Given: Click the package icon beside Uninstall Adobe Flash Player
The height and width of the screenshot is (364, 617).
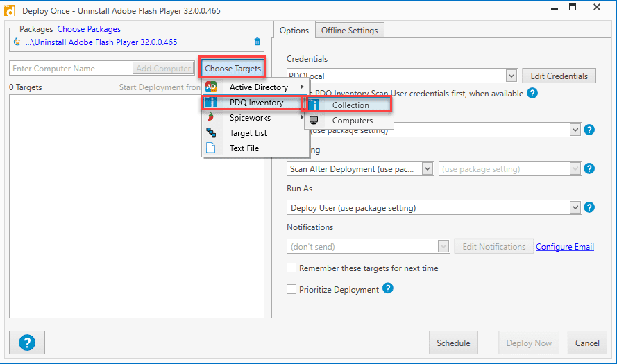Looking at the screenshot, I should 17,42.
